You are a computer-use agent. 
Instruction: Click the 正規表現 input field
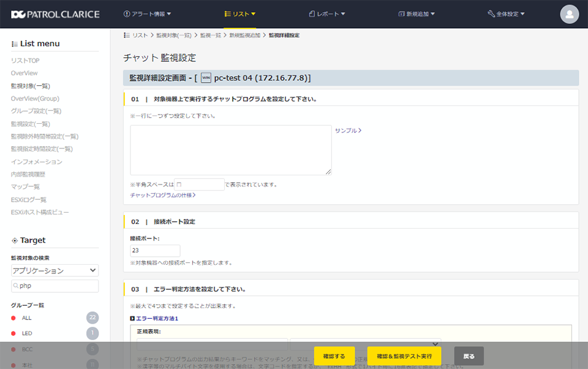point(212,344)
